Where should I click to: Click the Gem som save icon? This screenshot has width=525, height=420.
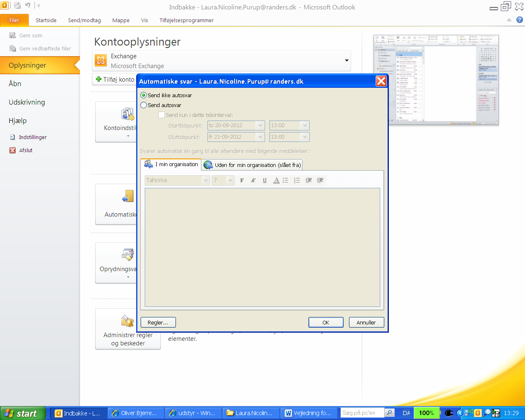[13, 35]
